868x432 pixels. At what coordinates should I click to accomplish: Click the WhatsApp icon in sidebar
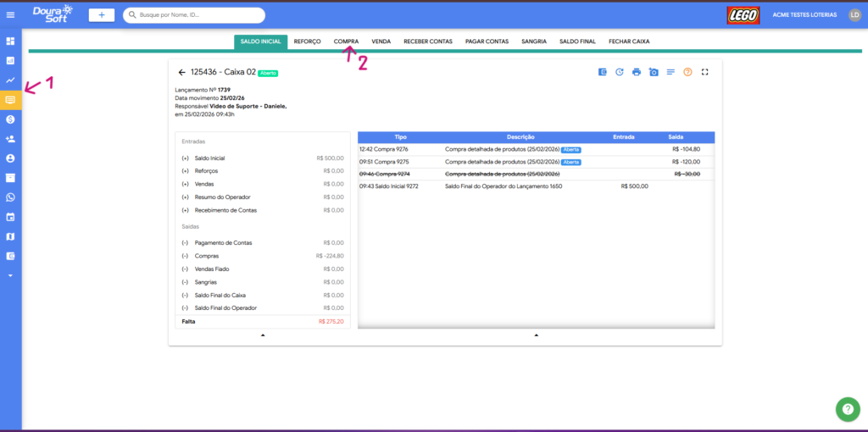pos(11,197)
